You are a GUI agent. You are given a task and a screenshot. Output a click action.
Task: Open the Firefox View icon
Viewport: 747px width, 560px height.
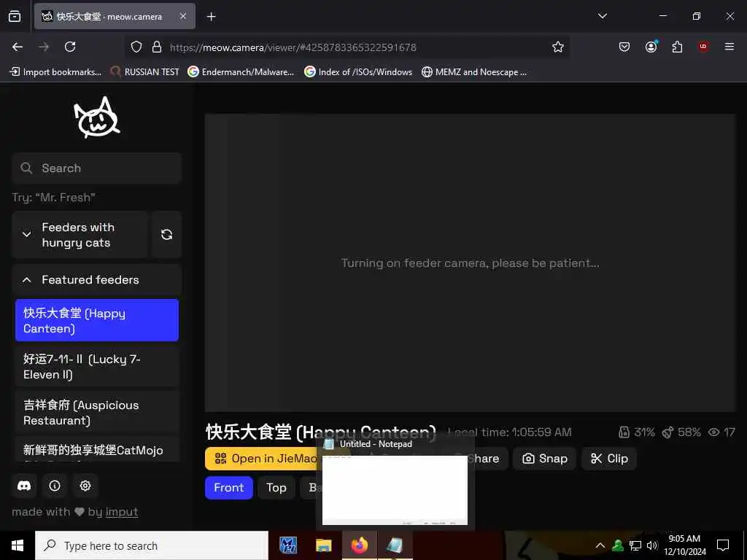(15, 16)
